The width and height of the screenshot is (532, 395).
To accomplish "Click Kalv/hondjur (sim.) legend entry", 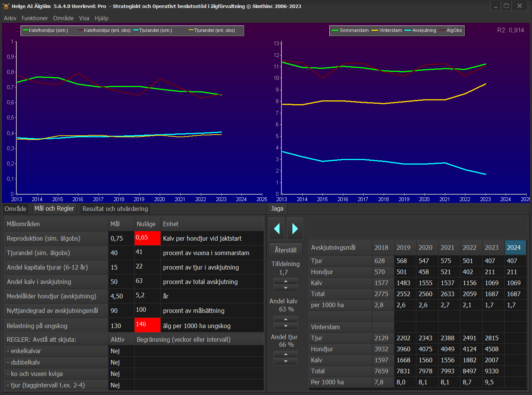I will pos(46,30).
